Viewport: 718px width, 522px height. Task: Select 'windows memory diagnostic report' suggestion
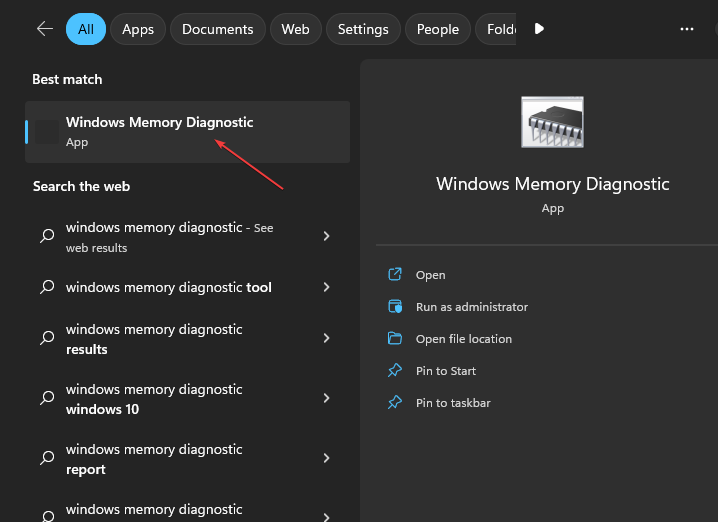[x=187, y=459]
